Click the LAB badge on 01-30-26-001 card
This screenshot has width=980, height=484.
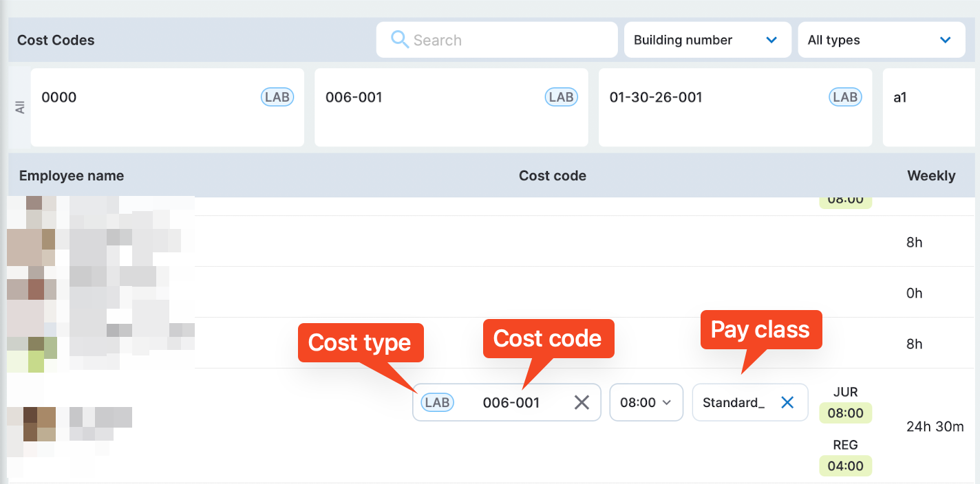click(845, 97)
